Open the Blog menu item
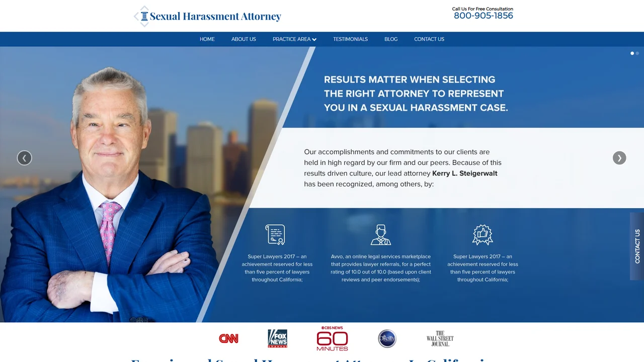This screenshot has height=362, width=644. (391, 39)
